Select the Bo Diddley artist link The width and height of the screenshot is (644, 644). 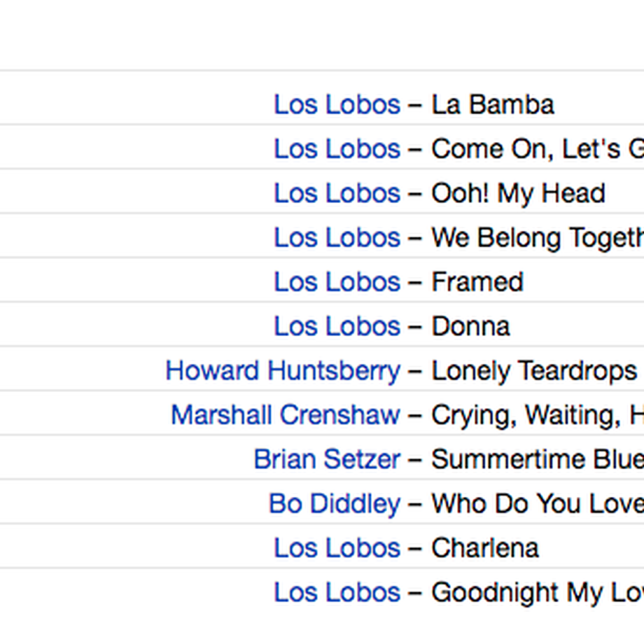335,505
